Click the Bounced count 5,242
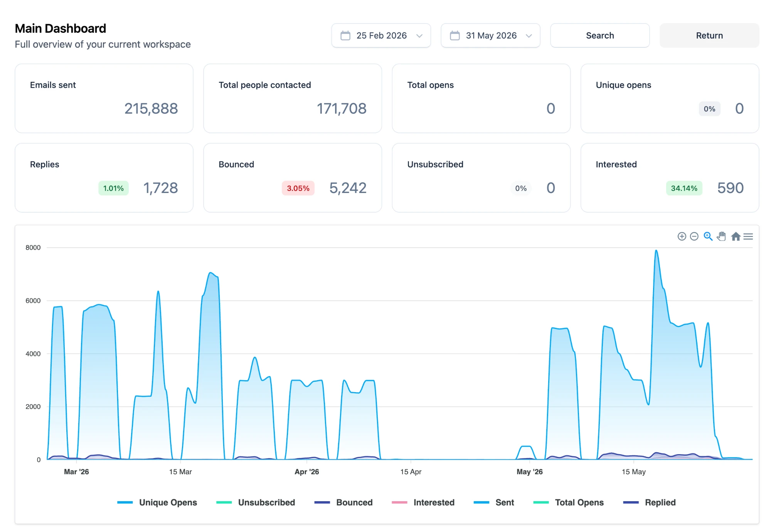Viewport: 771px width, 532px height. click(348, 188)
